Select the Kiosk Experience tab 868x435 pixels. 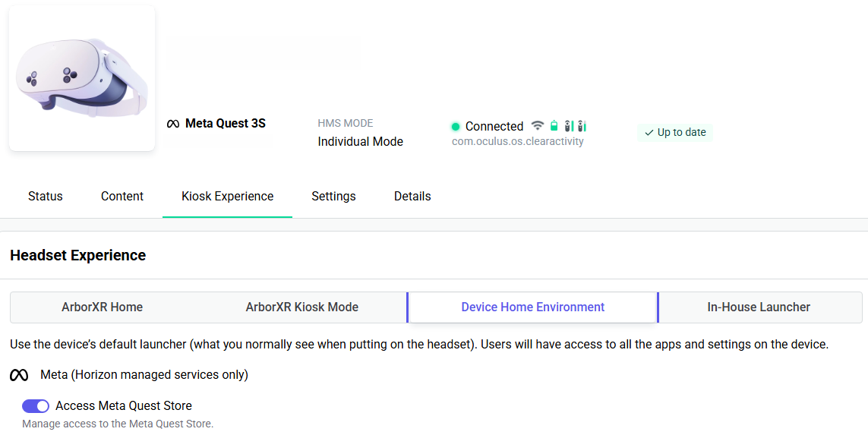[x=228, y=197]
